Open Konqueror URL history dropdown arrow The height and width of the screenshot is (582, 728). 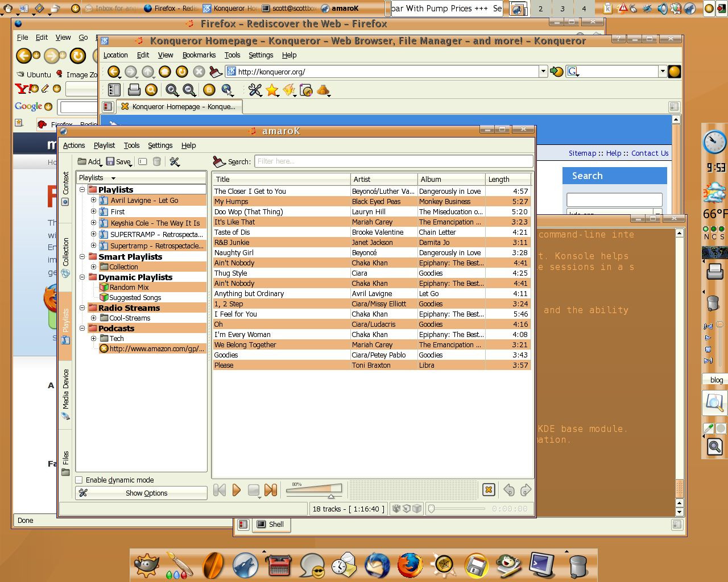click(x=543, y=72)
